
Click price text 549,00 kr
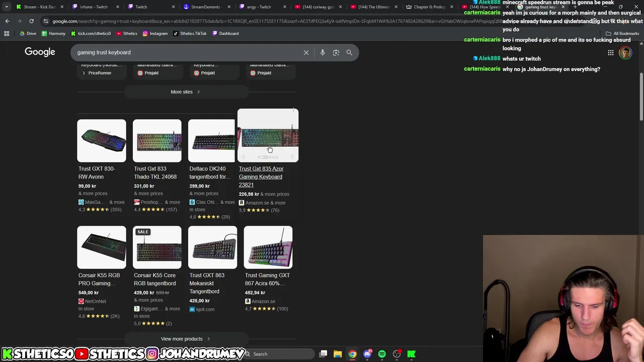coord(89,293)
